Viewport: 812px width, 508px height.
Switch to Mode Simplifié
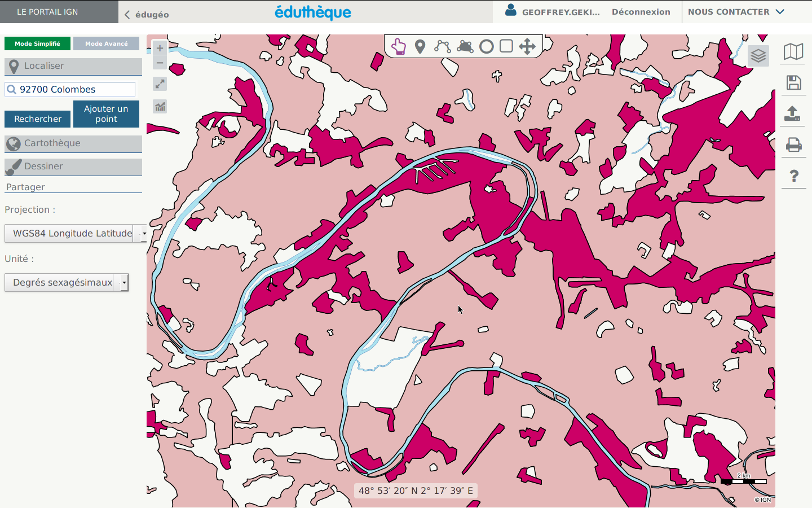pos(37,43)
